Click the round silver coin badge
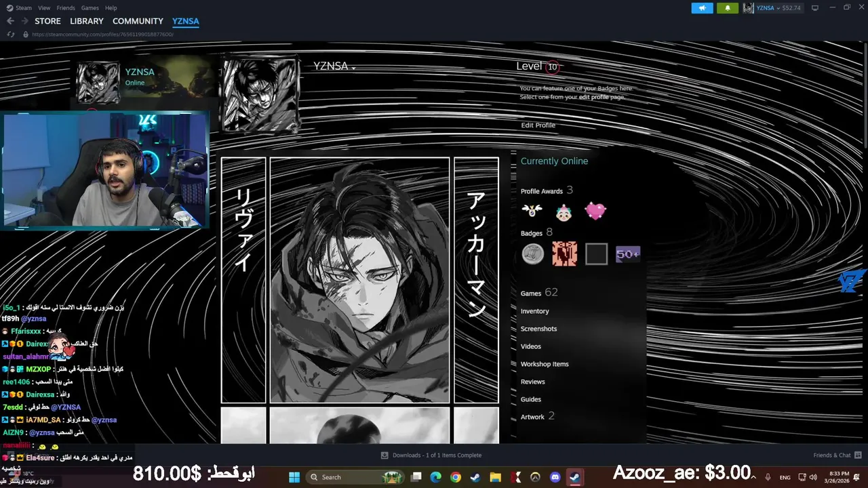Screen dimensions: 868x488 (x=533, y=254)
